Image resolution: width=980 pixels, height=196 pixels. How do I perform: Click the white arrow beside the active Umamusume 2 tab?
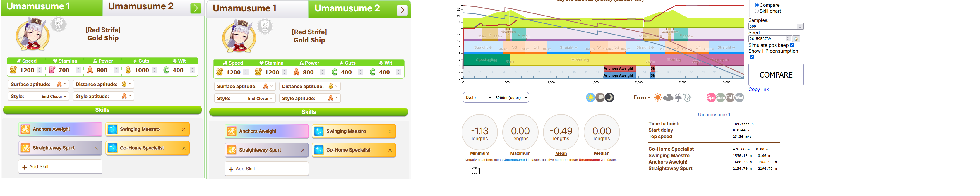click(402, 10)
